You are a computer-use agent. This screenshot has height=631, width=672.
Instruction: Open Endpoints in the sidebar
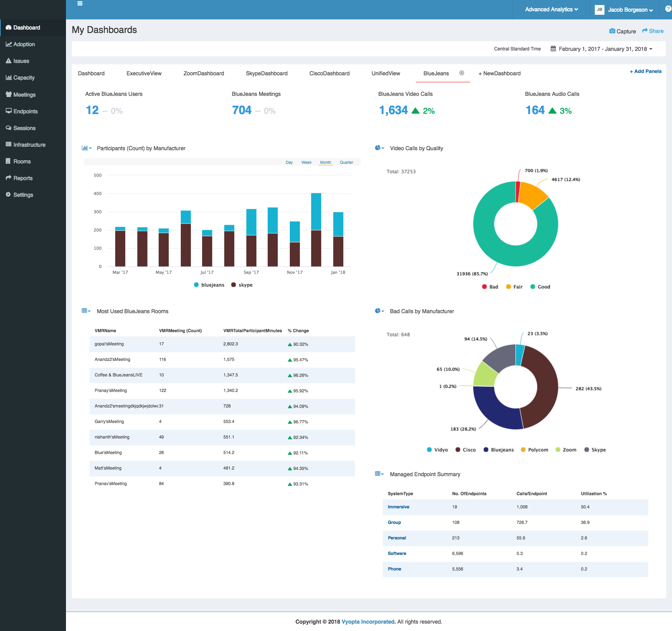coord(33,111)
